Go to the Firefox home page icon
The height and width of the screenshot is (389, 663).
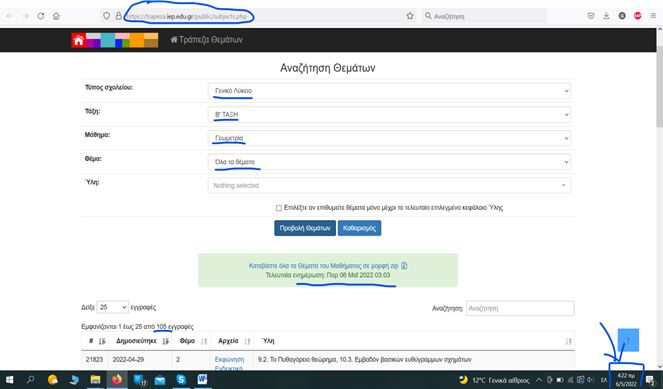(56, 16)
